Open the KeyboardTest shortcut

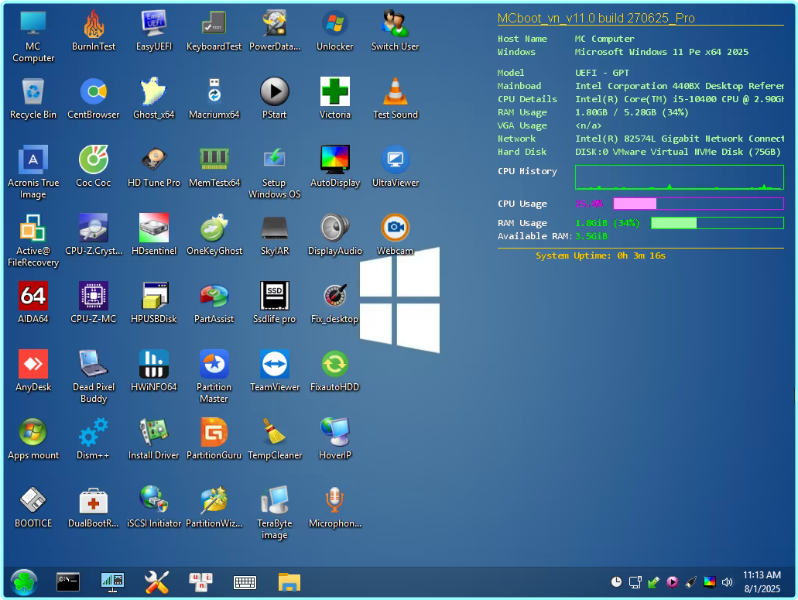(x=214, y=31)
